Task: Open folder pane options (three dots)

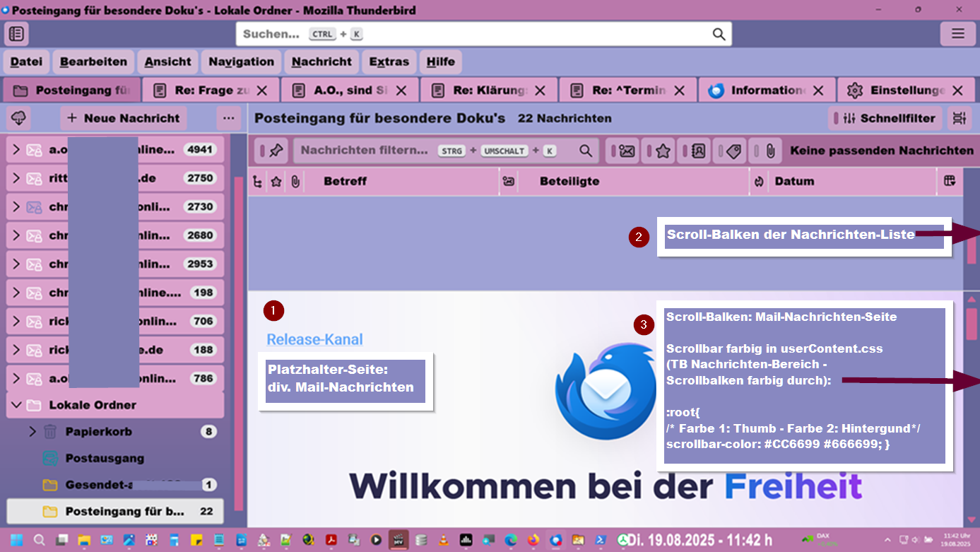Action: click(x=228, y=118)
